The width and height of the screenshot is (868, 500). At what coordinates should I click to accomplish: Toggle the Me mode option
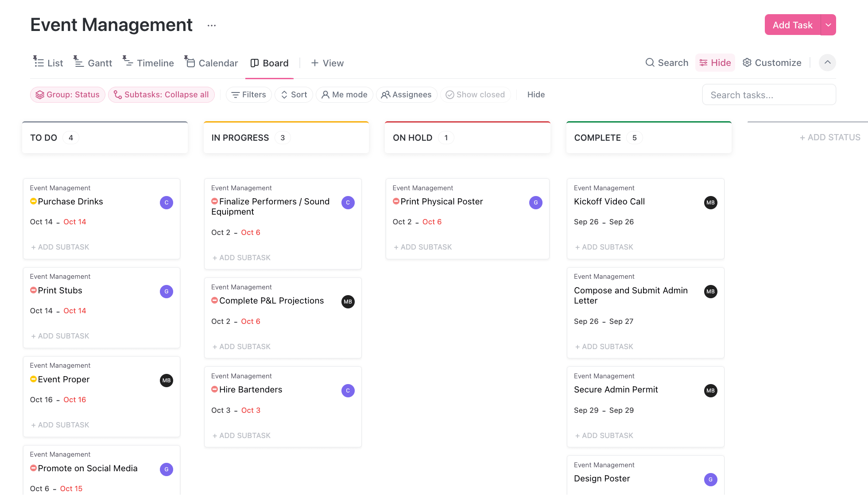[344, 94]
